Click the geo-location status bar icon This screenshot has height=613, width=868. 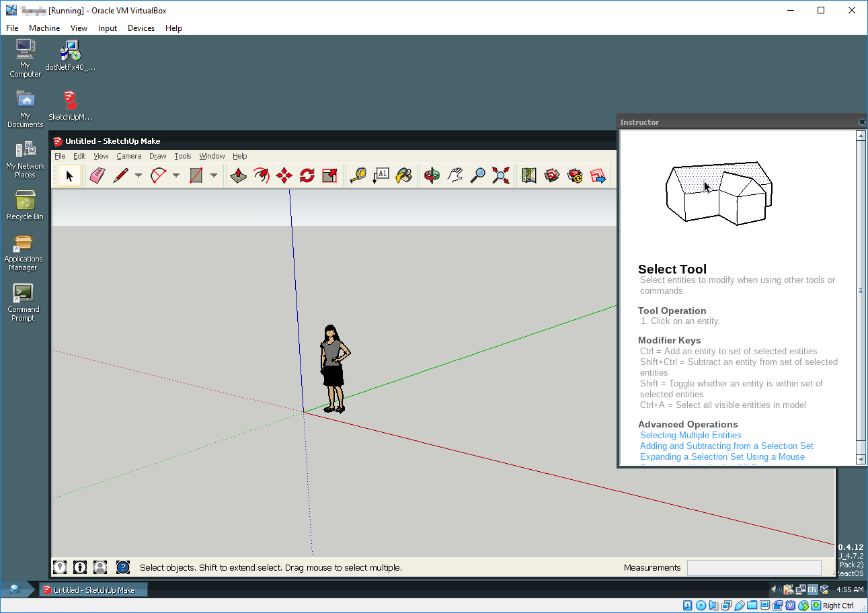(60, 567)
